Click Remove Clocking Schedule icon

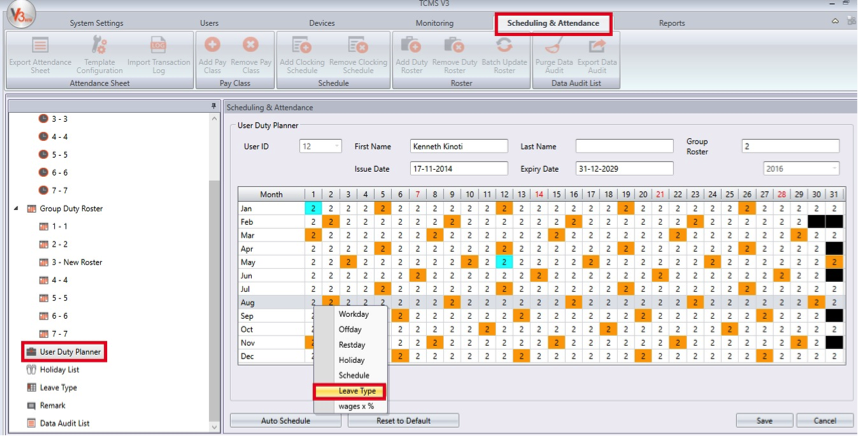point(358,45)
